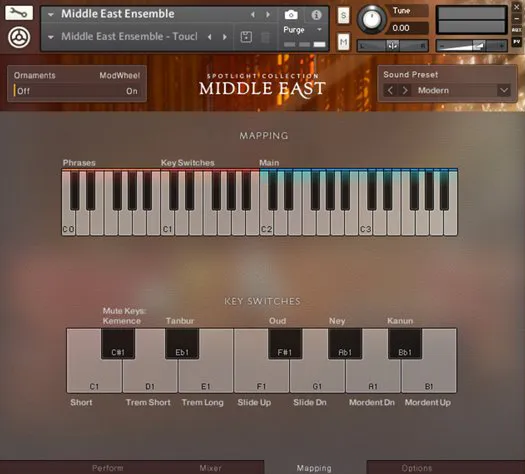This screenshot has width=525, height=474.
Task: Set Ornaments ModWheel to Off
Action: tap(23, 91)
